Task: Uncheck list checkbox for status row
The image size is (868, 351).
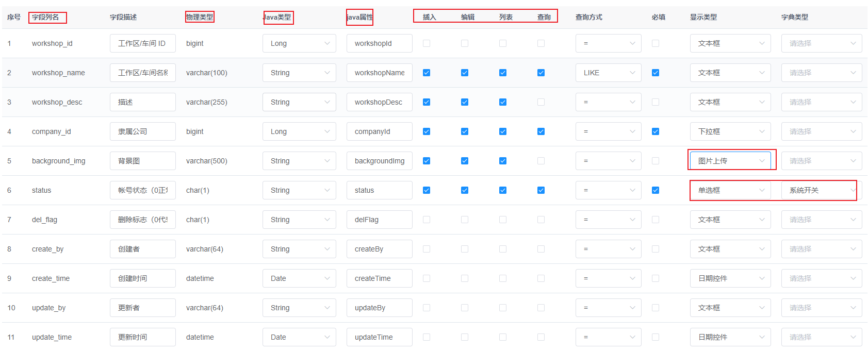Action: point(503,190)
